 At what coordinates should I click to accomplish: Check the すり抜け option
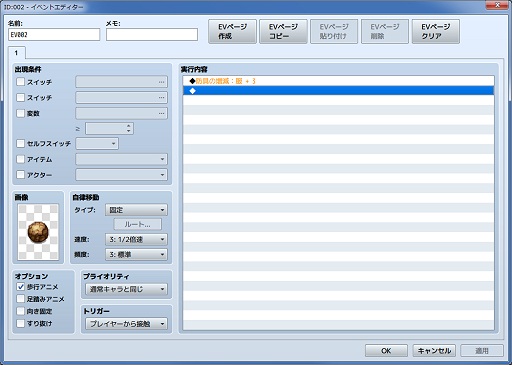coord(21,323)
